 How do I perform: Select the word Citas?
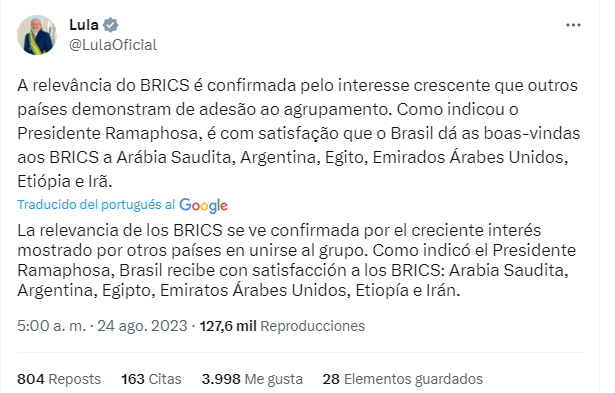[165, 379]
